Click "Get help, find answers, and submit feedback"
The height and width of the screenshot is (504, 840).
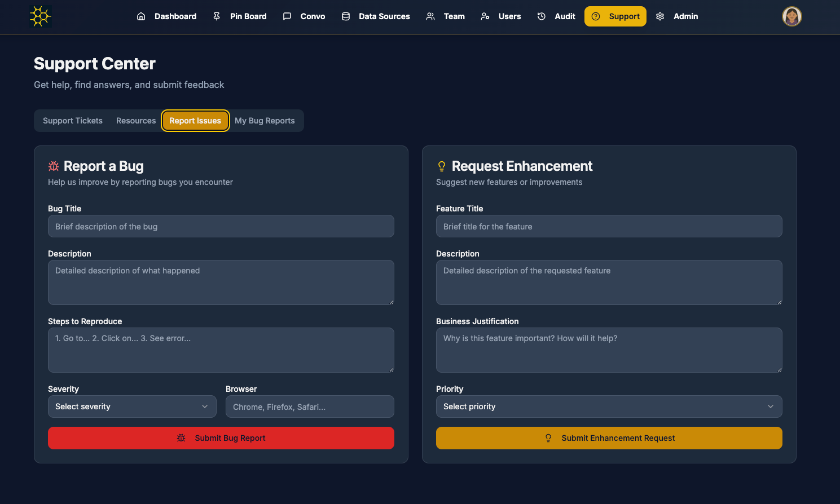(x=129, y=85)
